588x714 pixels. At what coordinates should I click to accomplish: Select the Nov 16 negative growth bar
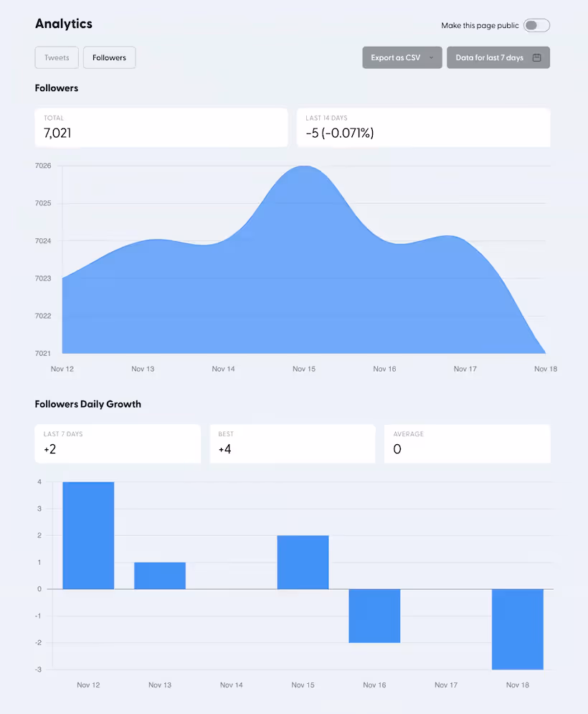[374, 616]
